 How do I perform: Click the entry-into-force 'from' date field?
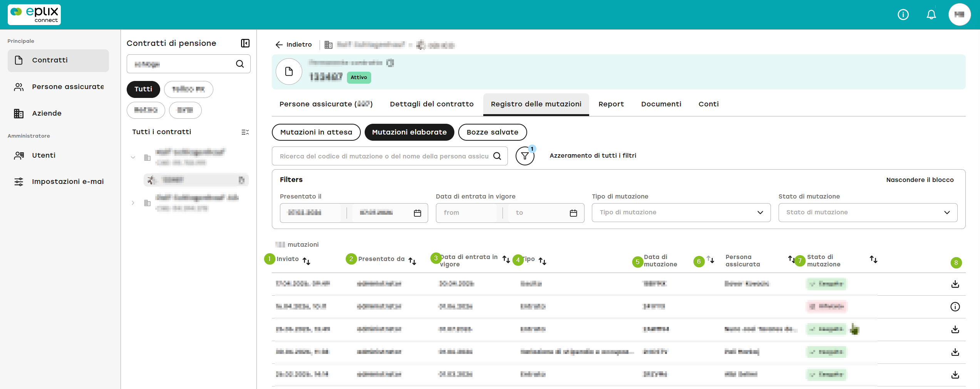point(469,213)
